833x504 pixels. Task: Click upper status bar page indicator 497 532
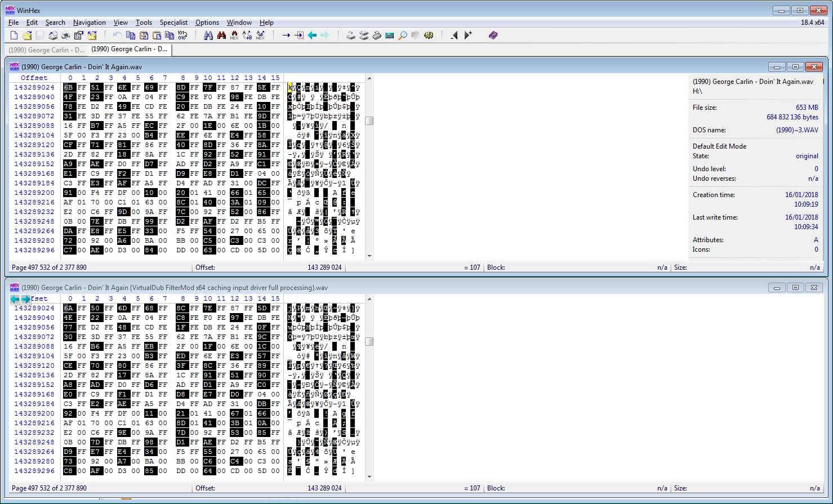pyautogui.click(x=49, y=267)
